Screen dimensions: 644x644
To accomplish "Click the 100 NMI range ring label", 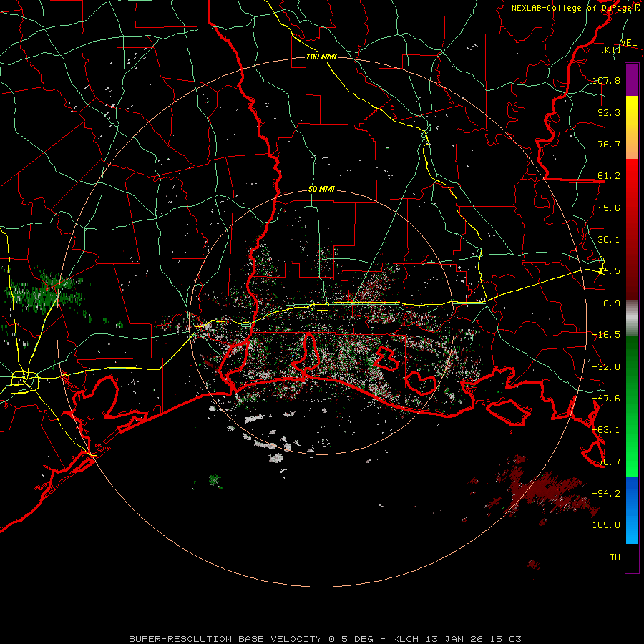I will tap(321, 57).
